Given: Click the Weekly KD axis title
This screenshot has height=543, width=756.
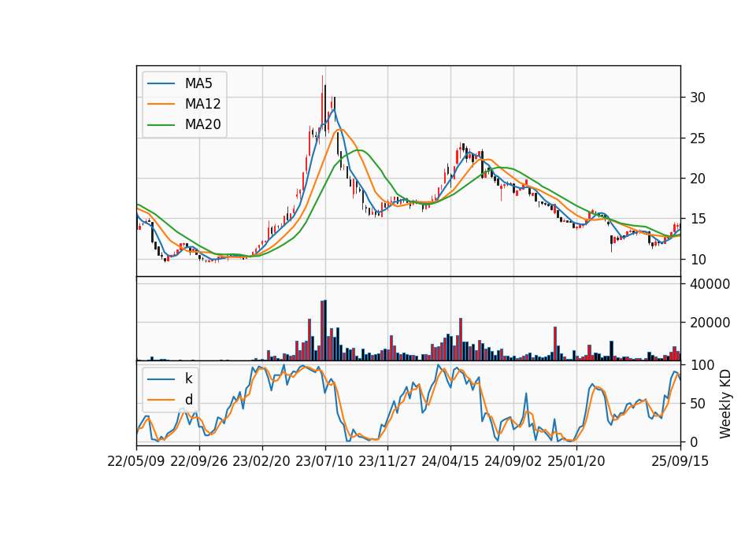Looking at the screenshot, I should click(725, 404).
